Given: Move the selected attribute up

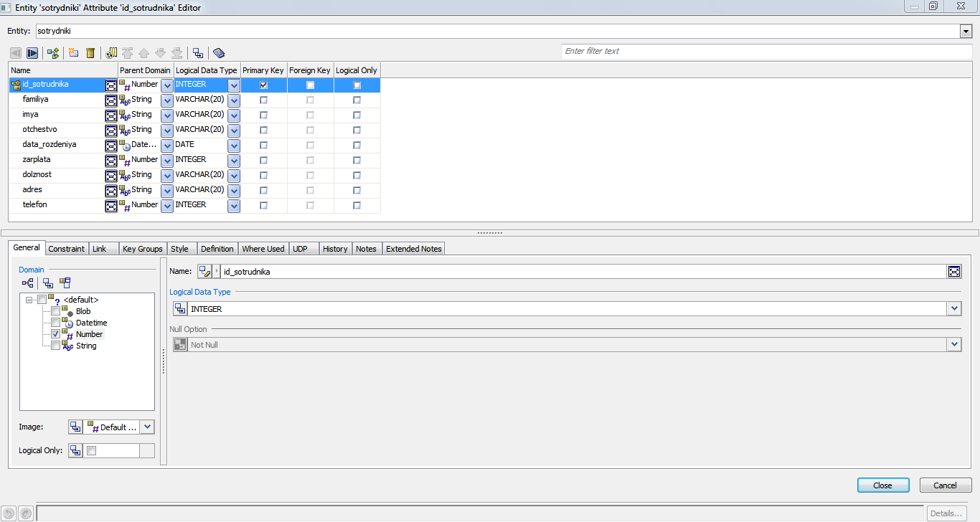Looking at the screenshot, I should point(144,53).
